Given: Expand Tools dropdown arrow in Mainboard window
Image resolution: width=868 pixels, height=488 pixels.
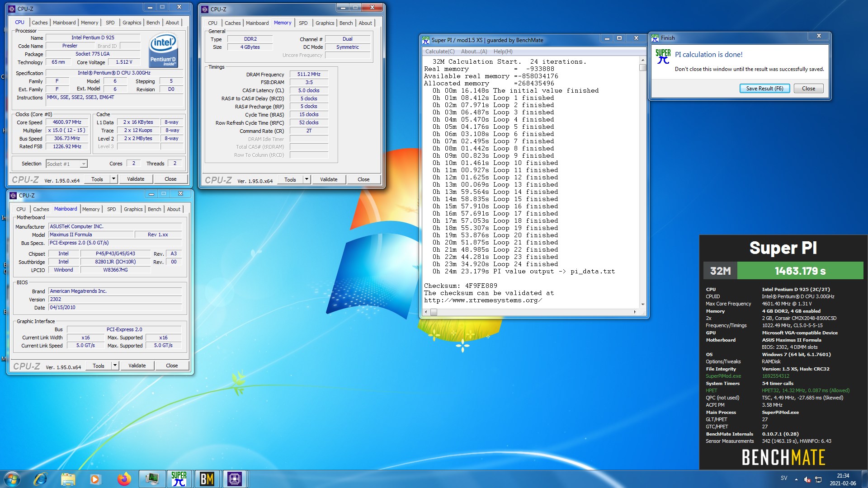Looking at the screenshot, I should pos(115,366).
